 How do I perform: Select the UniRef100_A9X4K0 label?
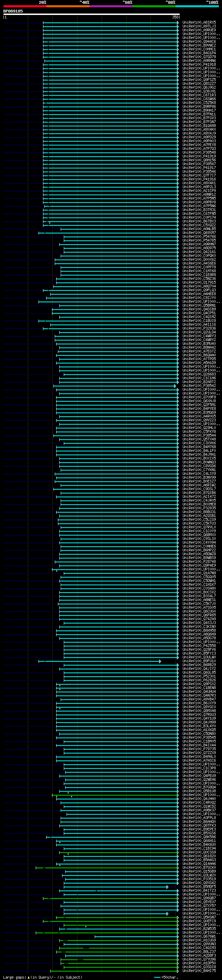pos(199,129)
